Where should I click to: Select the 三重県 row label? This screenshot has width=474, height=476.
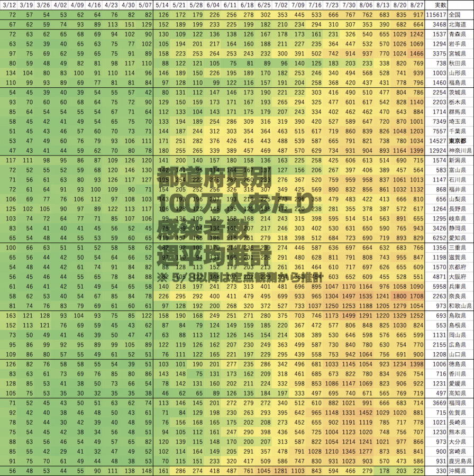click(457, 248)
